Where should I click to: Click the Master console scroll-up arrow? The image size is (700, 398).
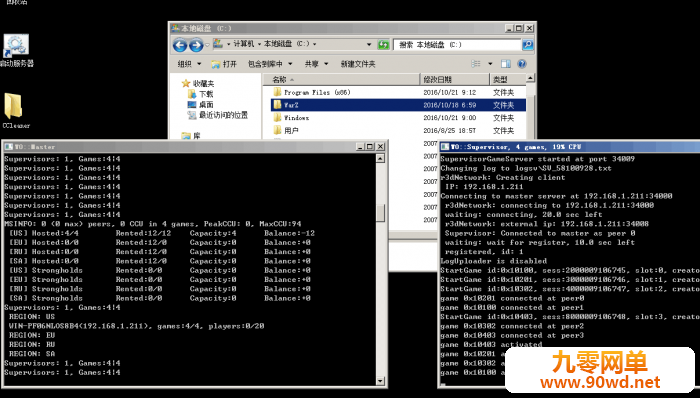pos(380,158)
